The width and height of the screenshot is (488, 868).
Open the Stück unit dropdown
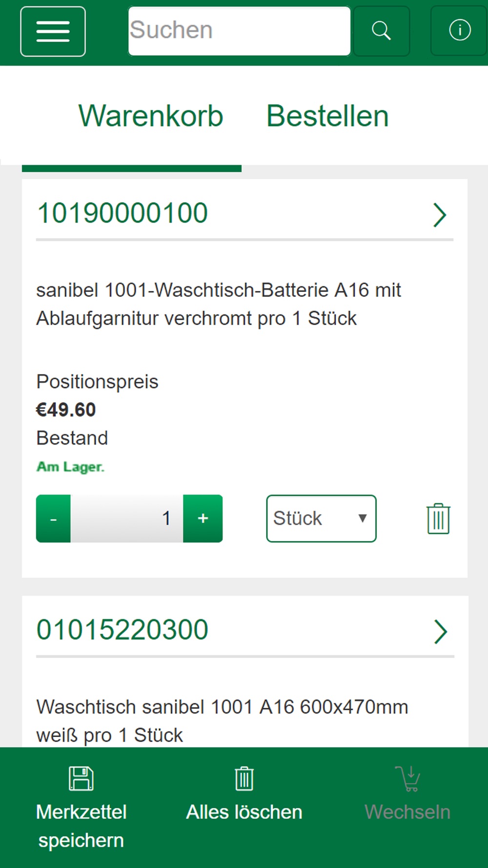tap(321, 518)
